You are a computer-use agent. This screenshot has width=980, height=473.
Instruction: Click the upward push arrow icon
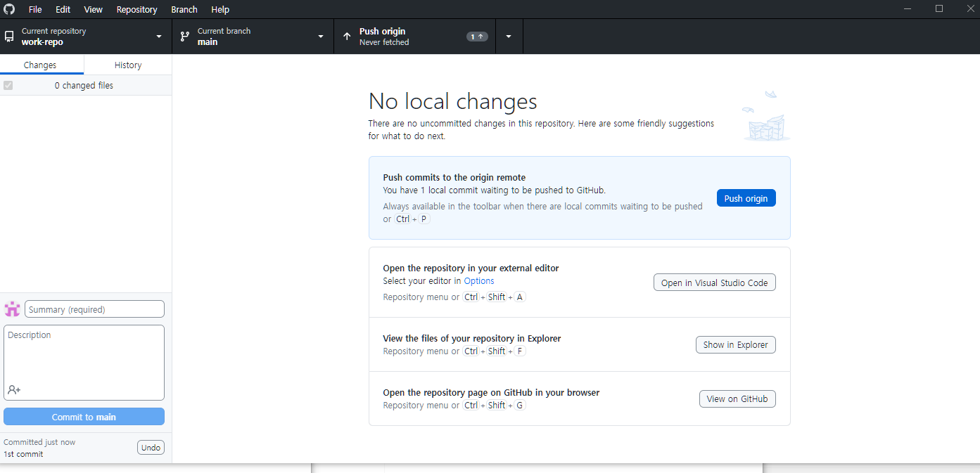pyautogui.click(x=347, y=37)
